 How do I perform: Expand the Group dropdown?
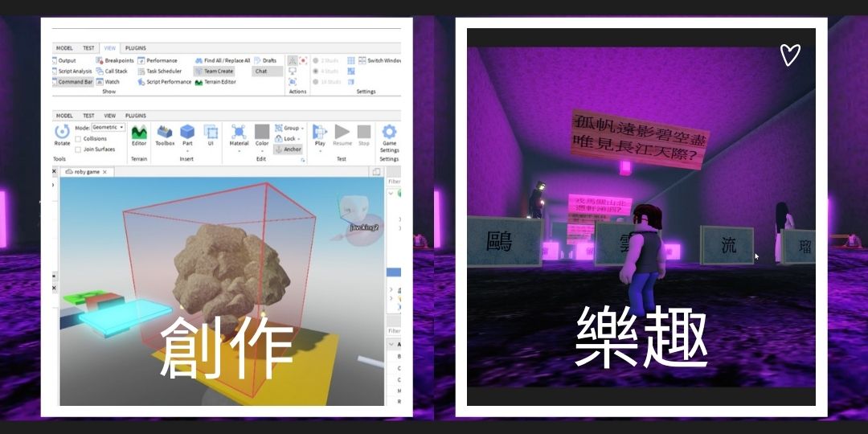[x=289, y=128]
